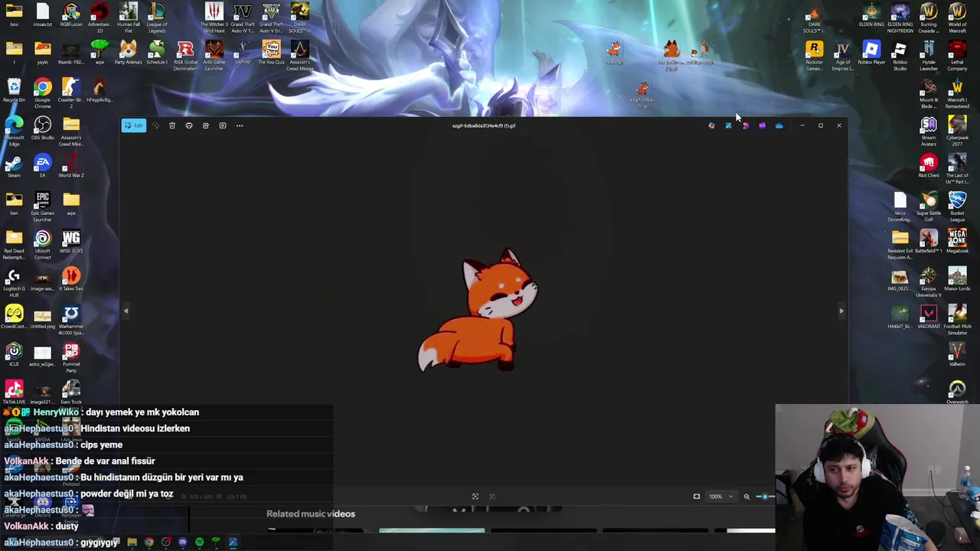This screenshot has height=551, width=980.
Task: Select the Human Fall Flat icon
Action: (x=128, y=17)
